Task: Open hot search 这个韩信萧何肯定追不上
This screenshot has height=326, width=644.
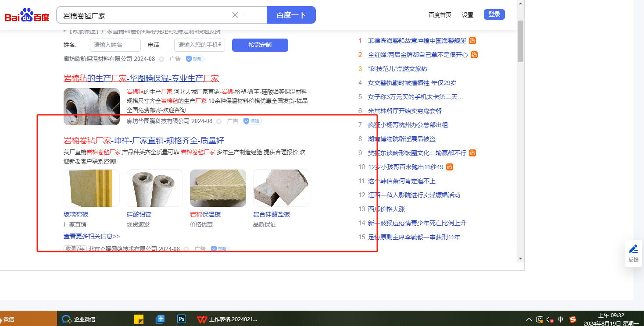Action: [x=402, y=181]
